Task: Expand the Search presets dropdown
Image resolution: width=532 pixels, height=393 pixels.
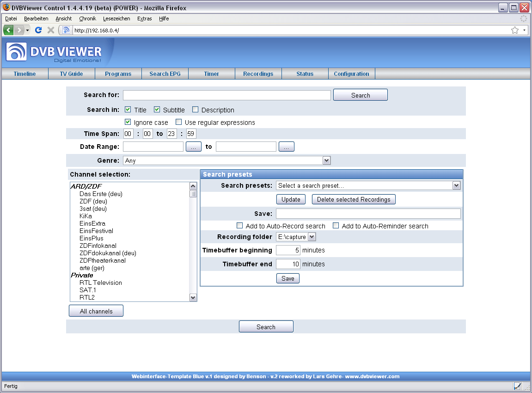Action: 456,185
